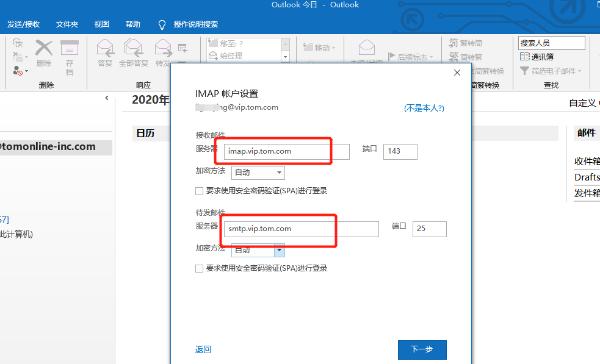Open the clean up dropdown icon
600x364 pixels.
pos(20,57)
